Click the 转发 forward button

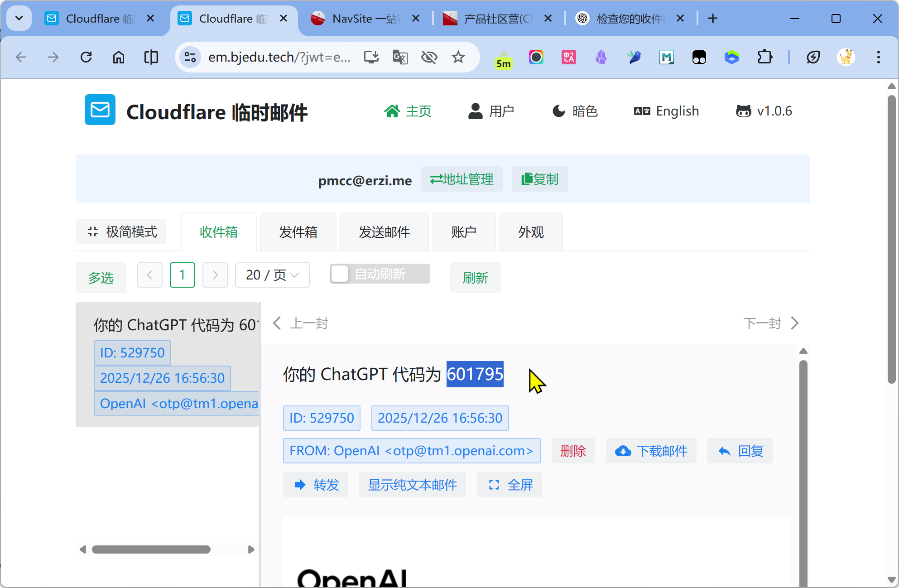tap(316, 485)
